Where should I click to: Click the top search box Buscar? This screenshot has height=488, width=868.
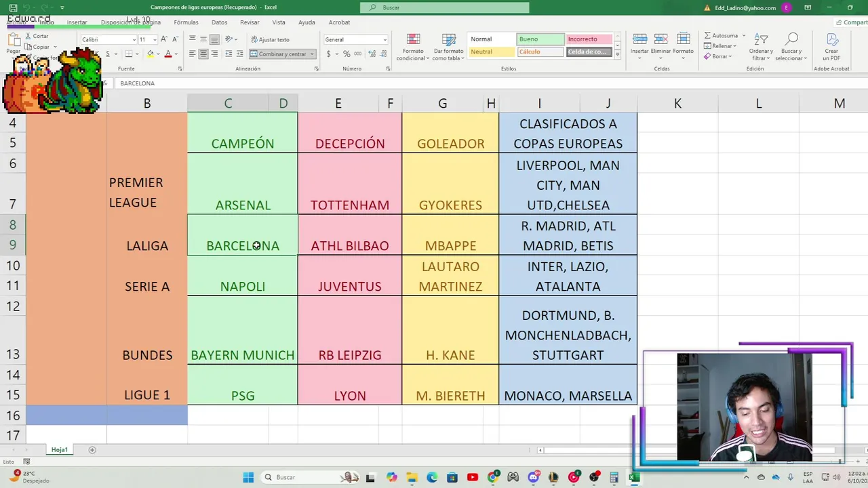(x=444, y=7)
